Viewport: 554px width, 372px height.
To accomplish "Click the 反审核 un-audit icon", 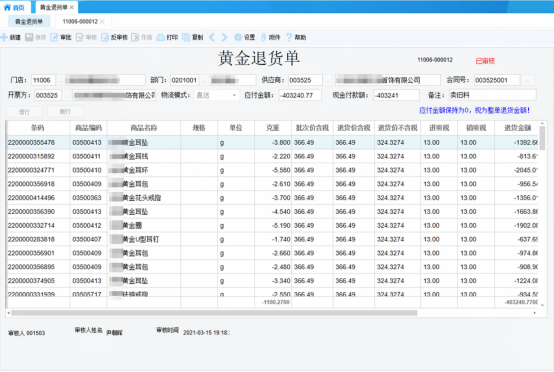I will (105, 37).
